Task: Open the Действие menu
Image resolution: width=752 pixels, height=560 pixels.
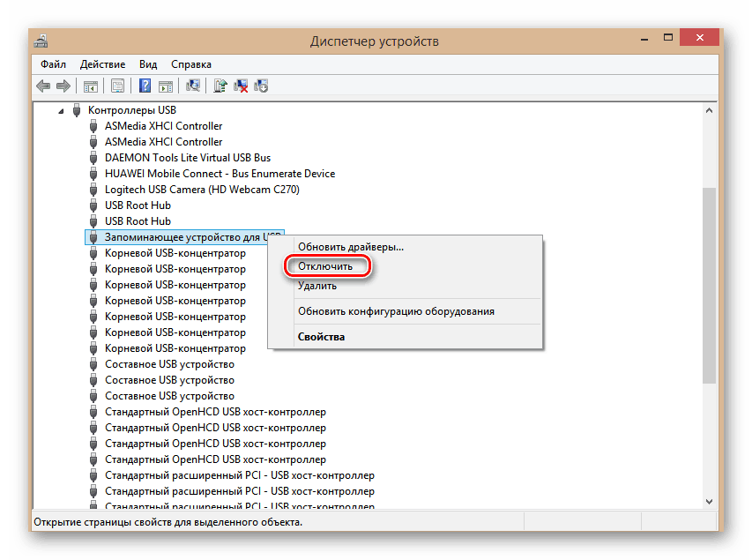Action: [x=102, y=64]
